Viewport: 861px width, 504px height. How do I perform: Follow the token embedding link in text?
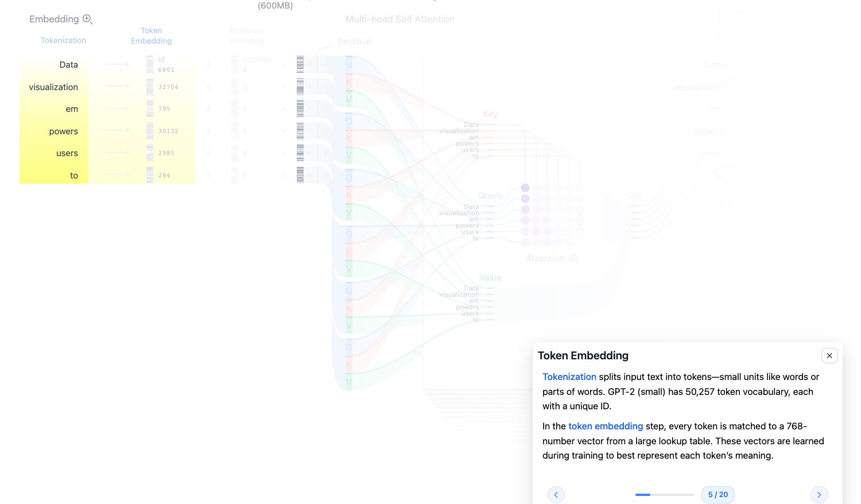[x=606, y=426]
